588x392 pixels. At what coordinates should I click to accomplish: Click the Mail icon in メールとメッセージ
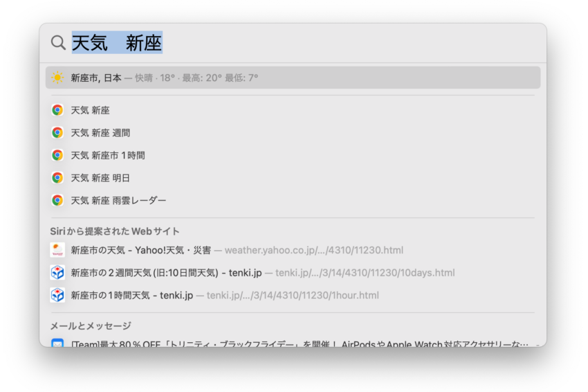click(57, 343)
